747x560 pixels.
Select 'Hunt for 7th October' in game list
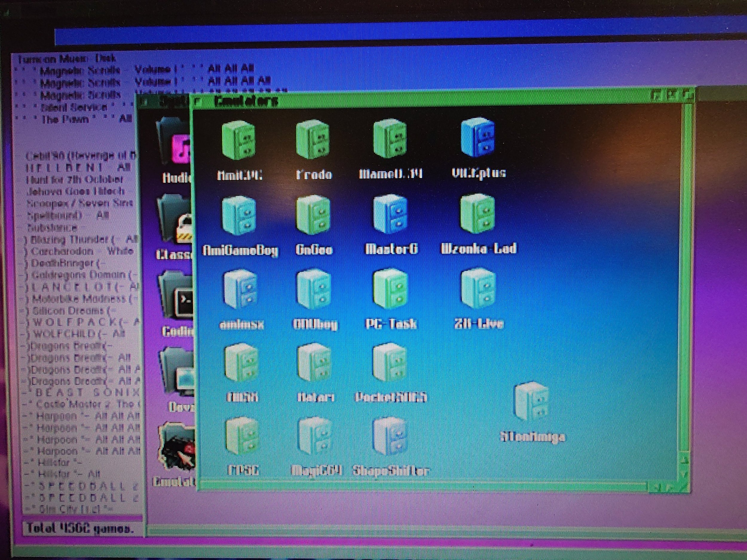(x=75, y=179)
